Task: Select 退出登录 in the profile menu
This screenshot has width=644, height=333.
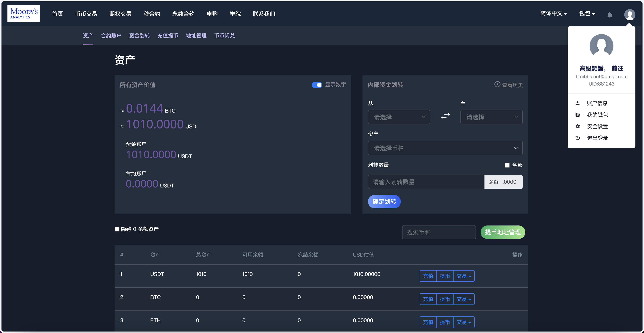Action: click(597, 138)
